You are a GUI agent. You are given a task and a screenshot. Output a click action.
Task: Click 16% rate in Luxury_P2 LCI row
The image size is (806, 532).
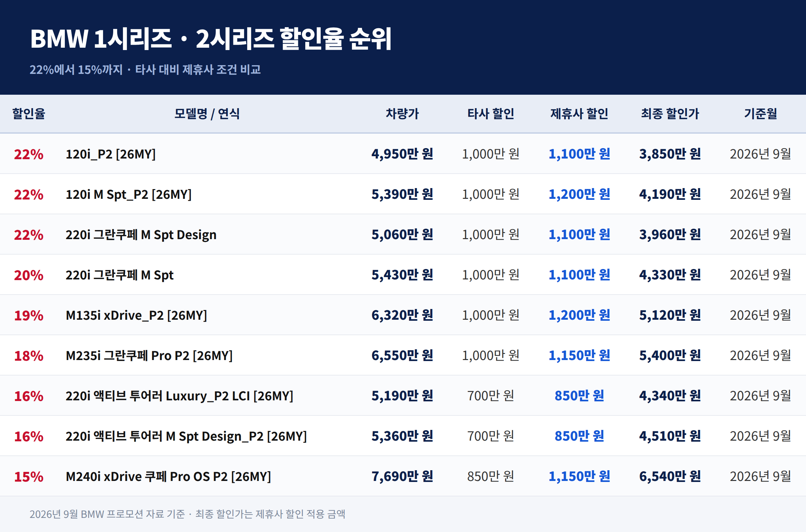(x=29, y=396)
